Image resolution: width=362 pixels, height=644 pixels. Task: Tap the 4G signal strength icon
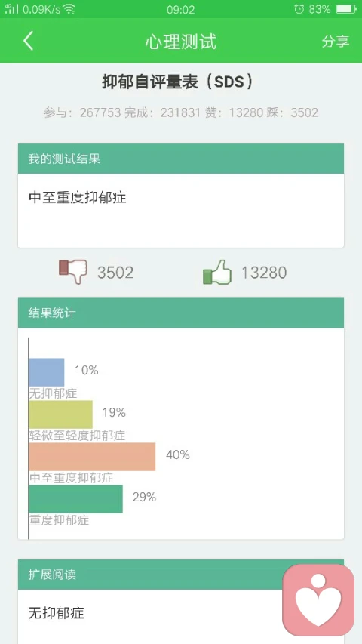click(11, 8)
